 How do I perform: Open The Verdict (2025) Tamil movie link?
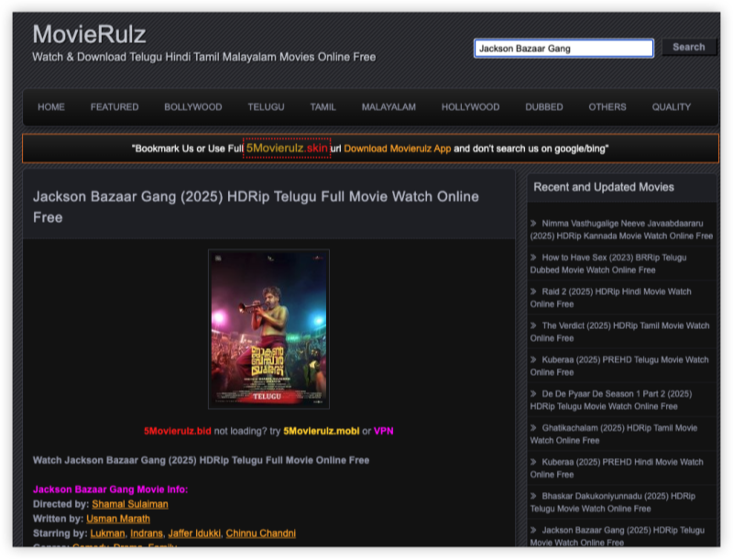619,332
